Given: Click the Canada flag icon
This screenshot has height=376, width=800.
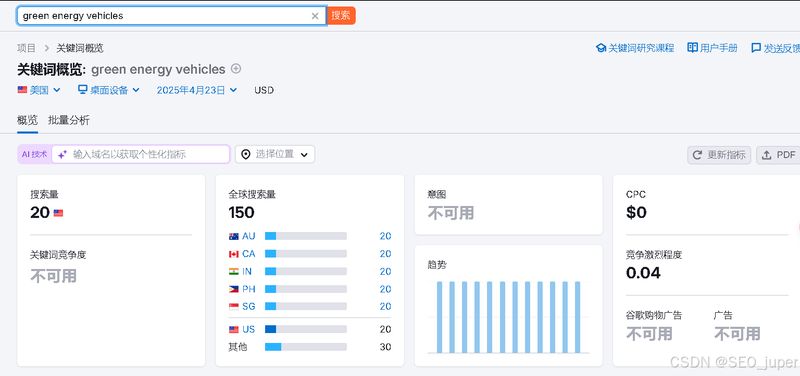Looking at the screenshot, I should (234, 254).
